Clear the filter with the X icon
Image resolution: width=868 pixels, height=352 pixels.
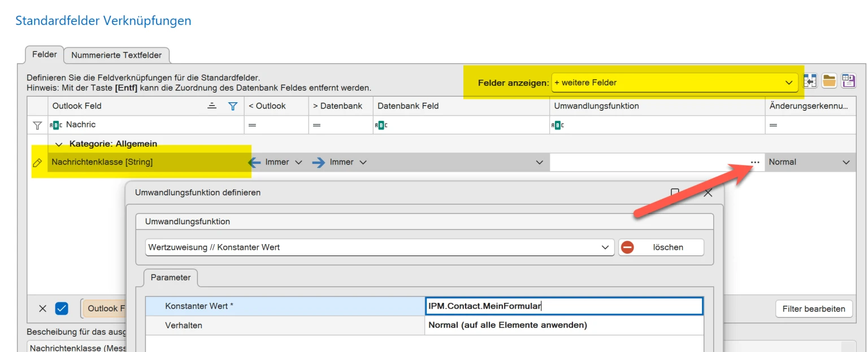pos(42,308)
